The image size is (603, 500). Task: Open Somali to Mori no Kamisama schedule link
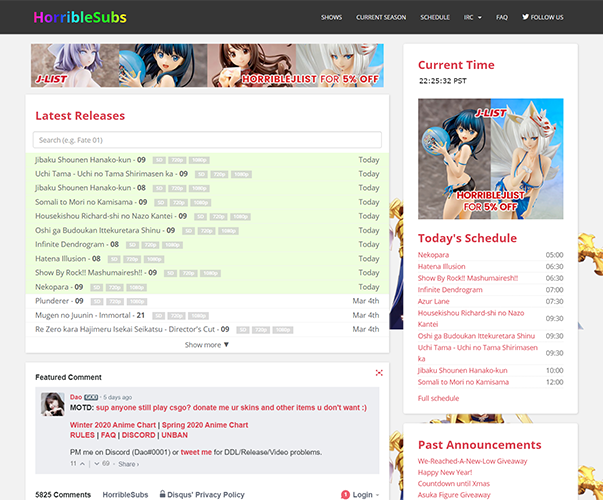click(x=463, y=382)
